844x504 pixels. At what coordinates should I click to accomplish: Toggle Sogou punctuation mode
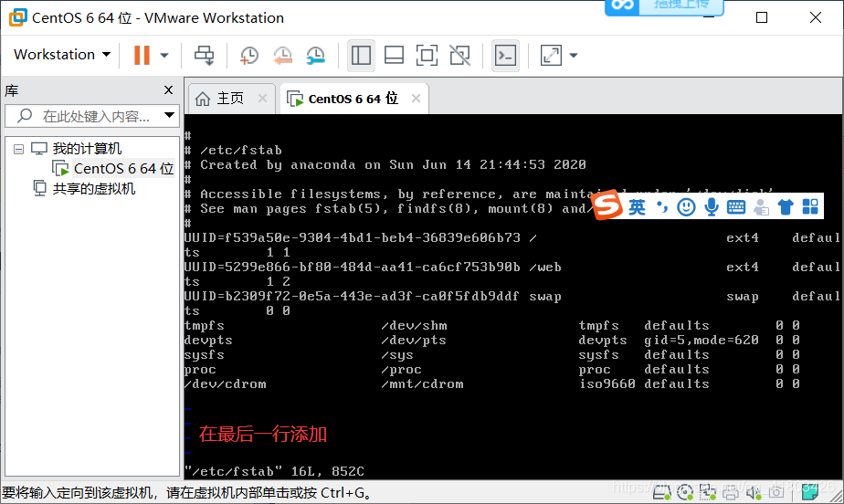point(662,206)
